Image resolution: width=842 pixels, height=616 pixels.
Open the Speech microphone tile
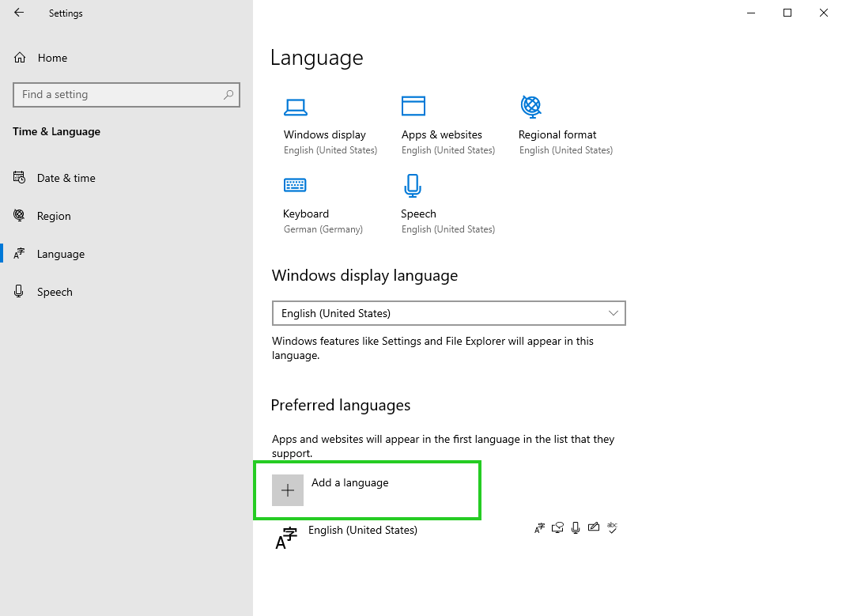(x=412, y=185)
